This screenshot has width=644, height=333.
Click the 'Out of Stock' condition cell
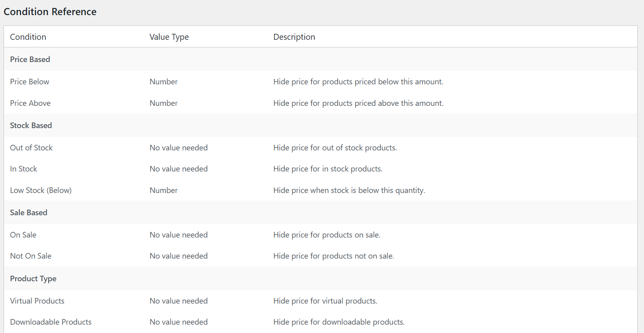point(31,148)
